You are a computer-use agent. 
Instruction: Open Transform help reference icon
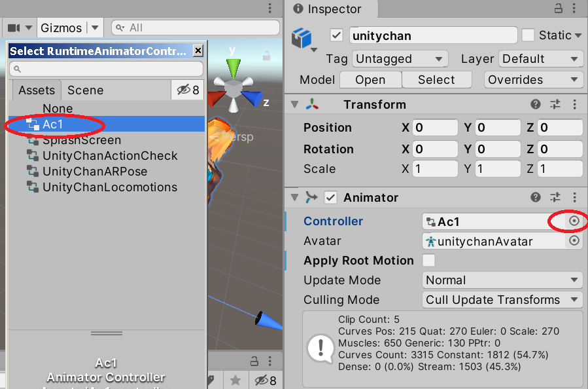[x=536, y=104]
